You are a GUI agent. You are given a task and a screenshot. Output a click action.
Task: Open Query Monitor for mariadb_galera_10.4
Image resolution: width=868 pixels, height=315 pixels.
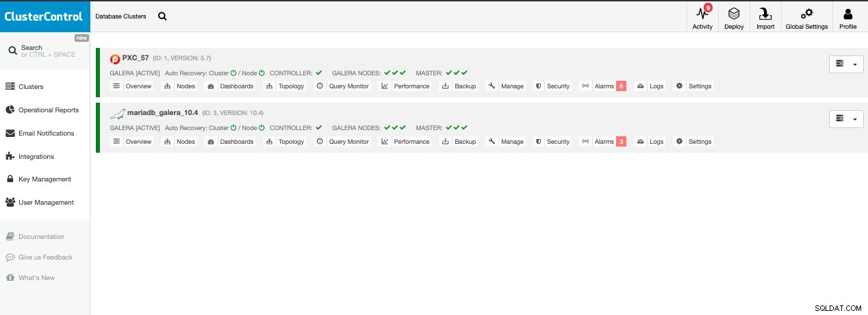click(x=343, y=142)
